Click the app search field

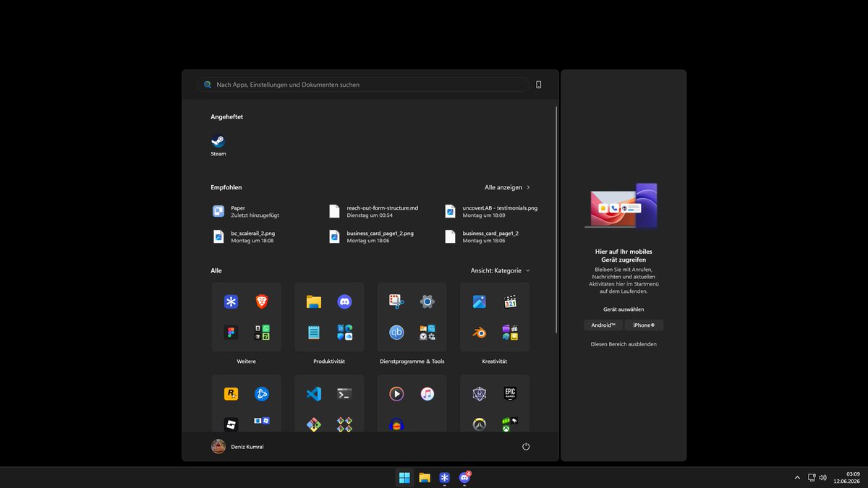click(x=363, y=85)
